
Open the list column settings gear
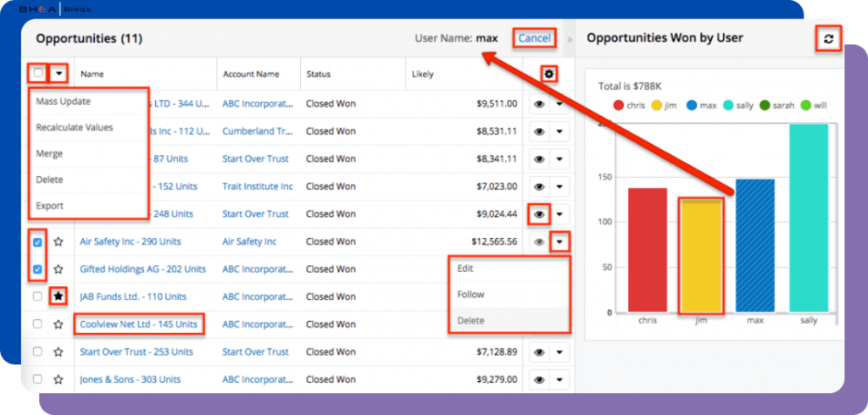coord(548,74)
